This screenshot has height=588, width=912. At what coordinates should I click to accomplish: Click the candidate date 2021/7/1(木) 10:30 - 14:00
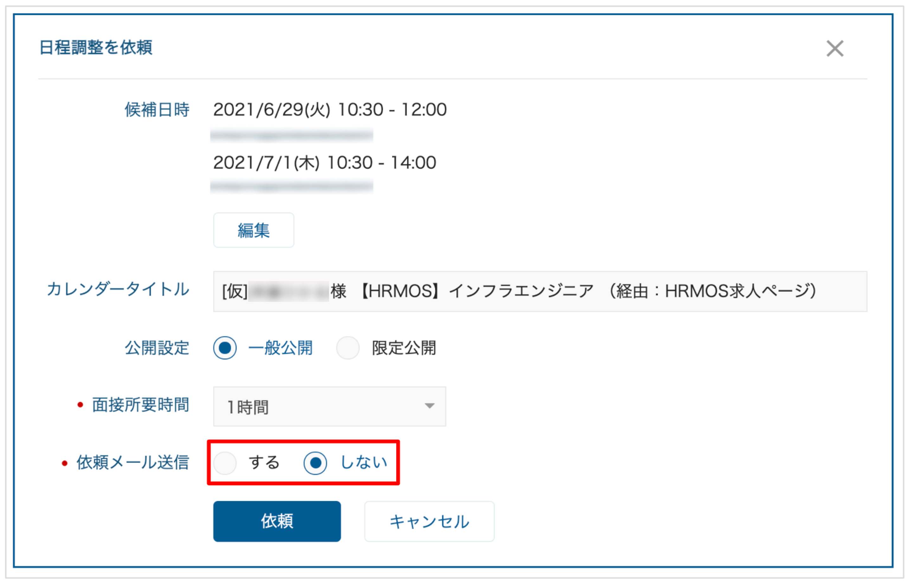click(x=324, y=163)
